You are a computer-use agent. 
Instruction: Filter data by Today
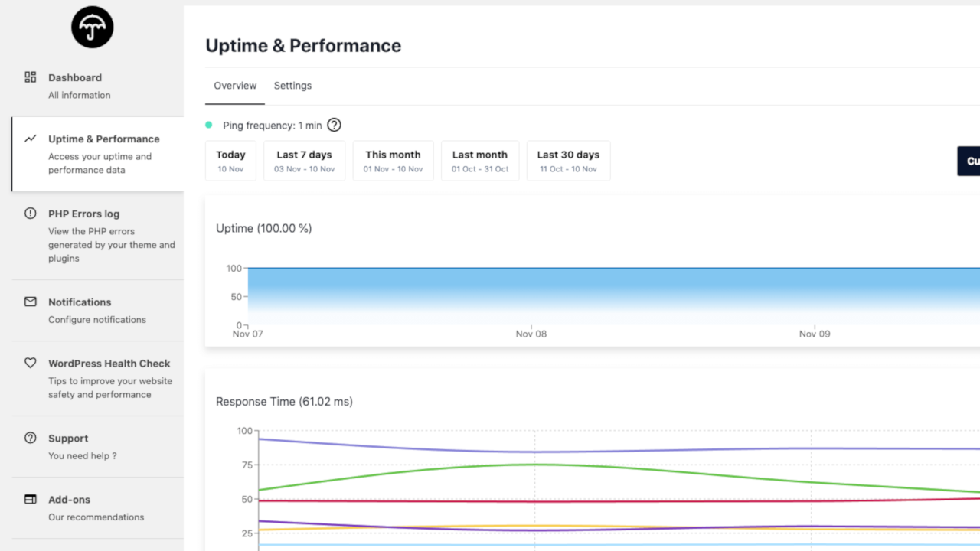pos(230,161)
